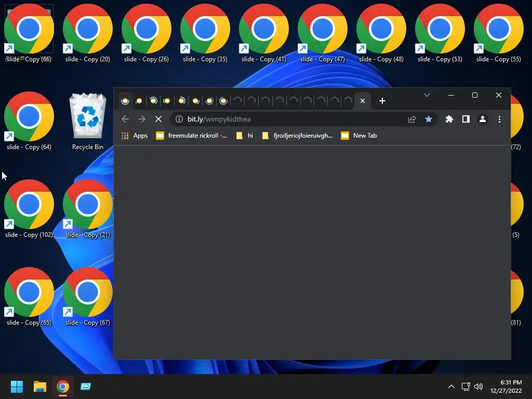532x399 pixels.
Task: Click Chrome icon in taskbar
Action: pos(63,387)
